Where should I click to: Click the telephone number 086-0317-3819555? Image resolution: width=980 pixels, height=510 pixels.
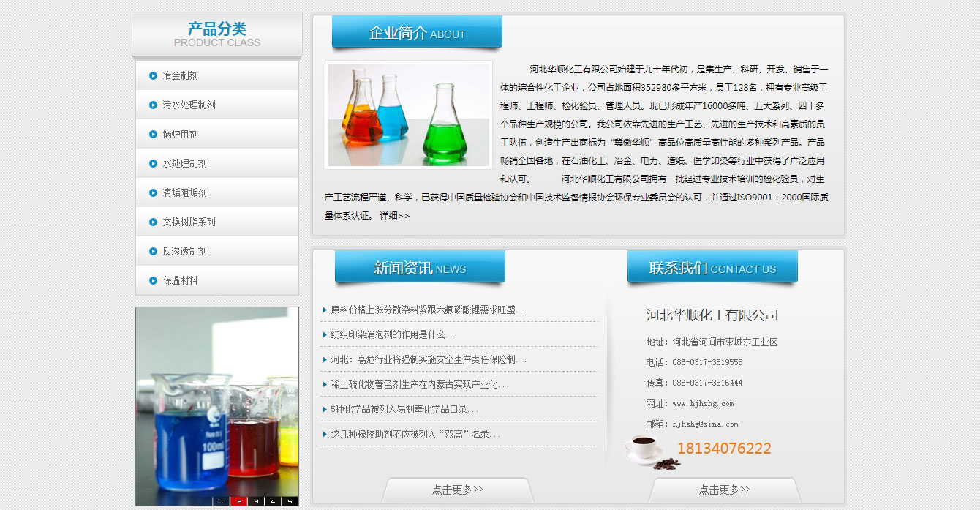click(x=707, y=362)
